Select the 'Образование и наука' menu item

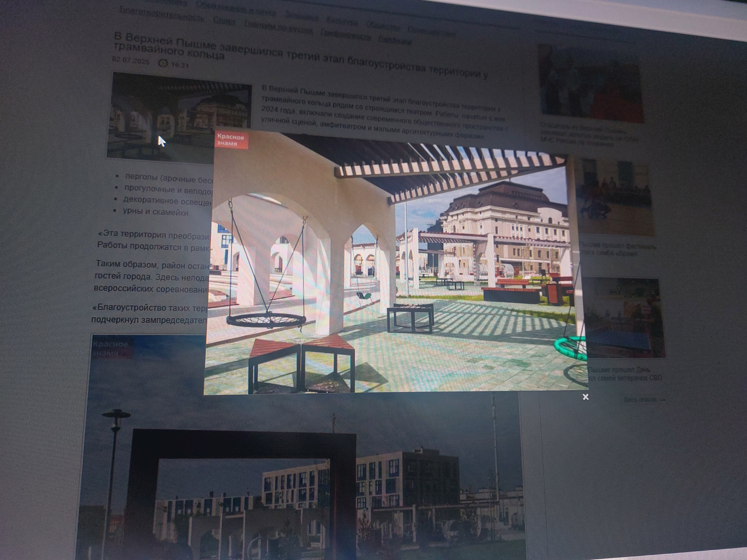coord(236,9)
